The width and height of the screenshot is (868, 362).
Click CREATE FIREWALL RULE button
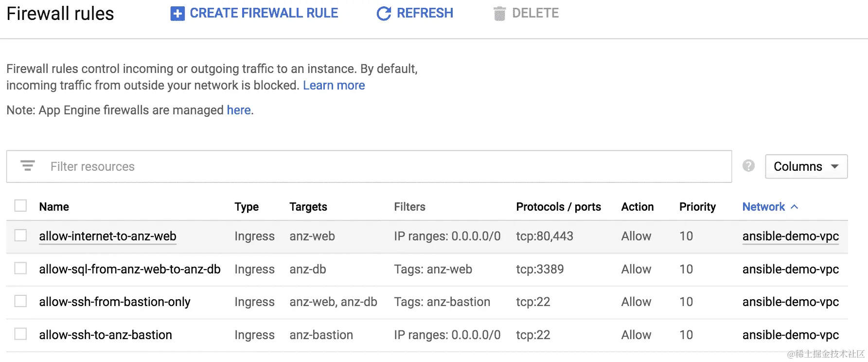click(x=254, y=13)
